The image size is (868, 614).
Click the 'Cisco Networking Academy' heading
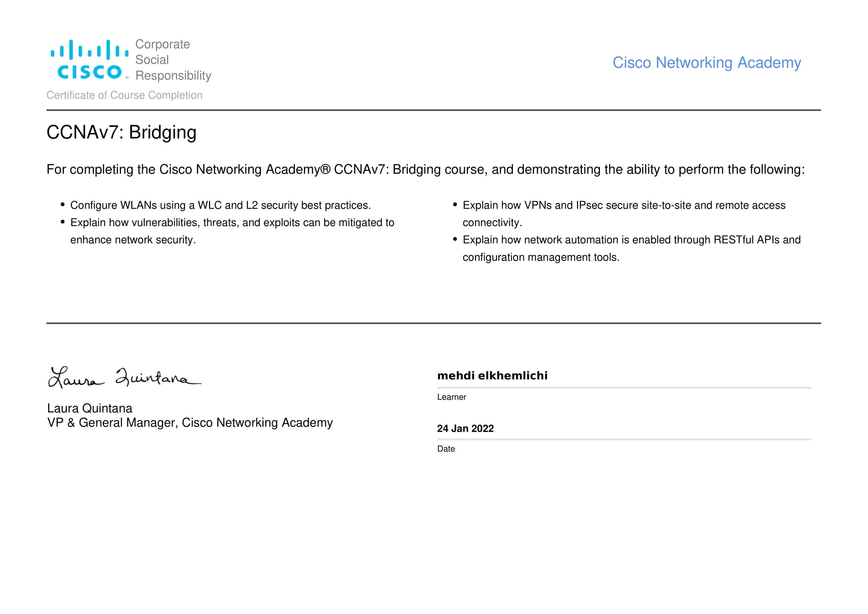click(707, 63)
